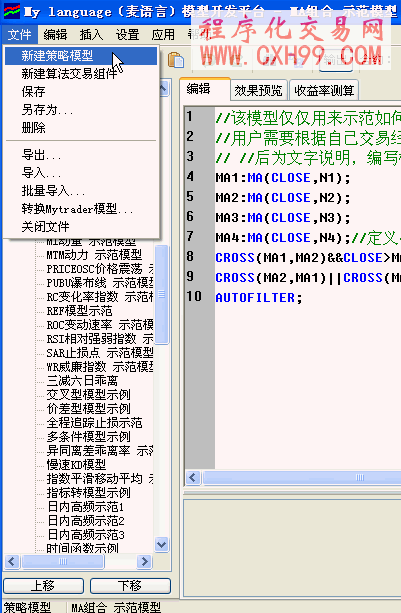Click the tree vertical scrollbar thumb
401x613 pixels.
[x=162, y=294]
